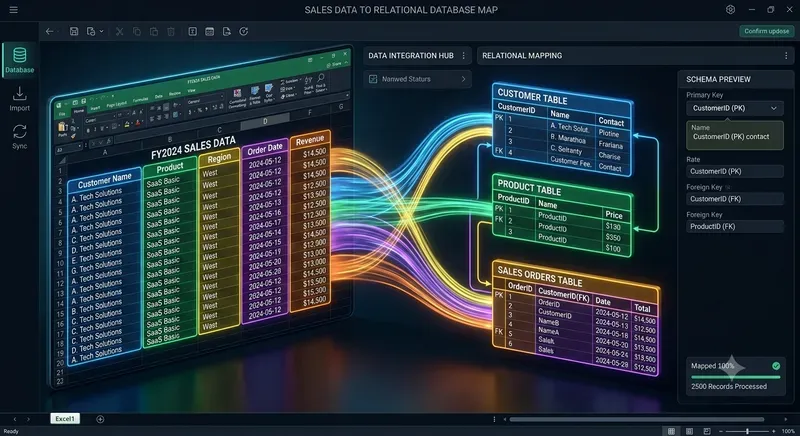Click the Schema Preview panel heading
800x436 pixels.
[x=718, y=79]
